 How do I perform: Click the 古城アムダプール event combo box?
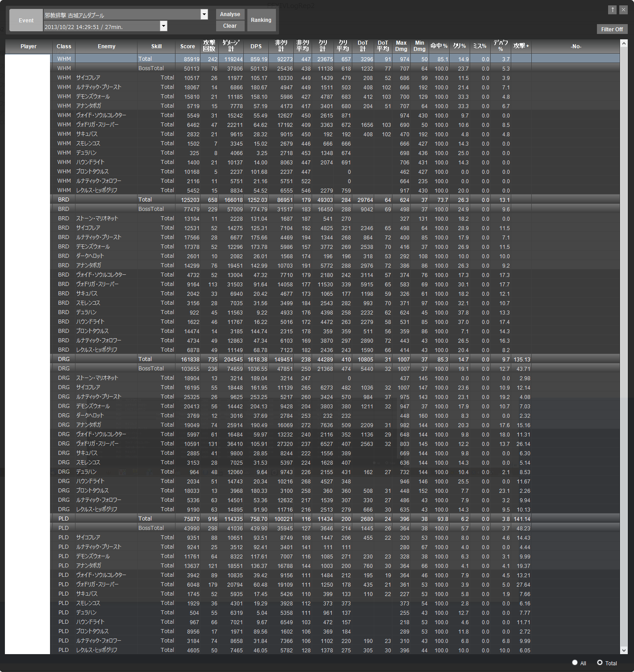pos(121,15)
